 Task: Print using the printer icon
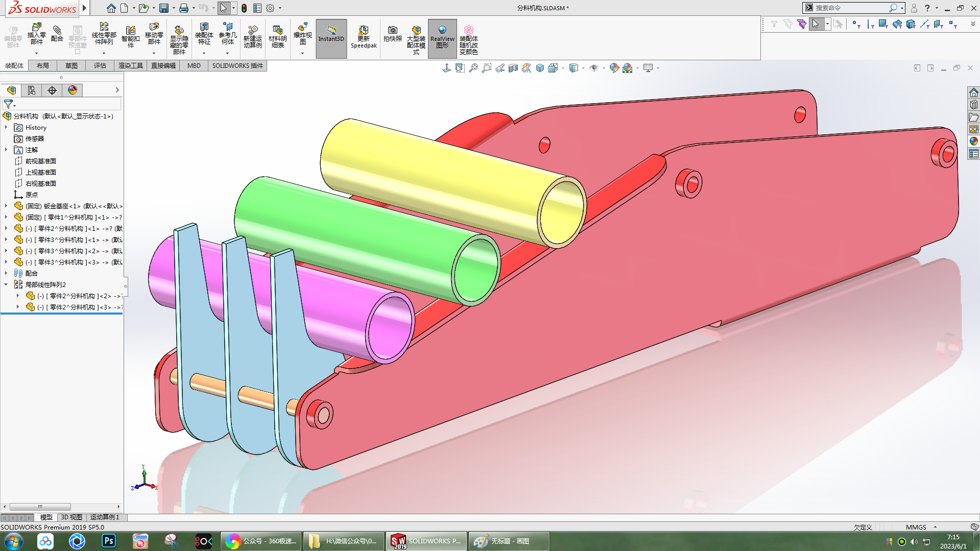click(x=184, y=8)
